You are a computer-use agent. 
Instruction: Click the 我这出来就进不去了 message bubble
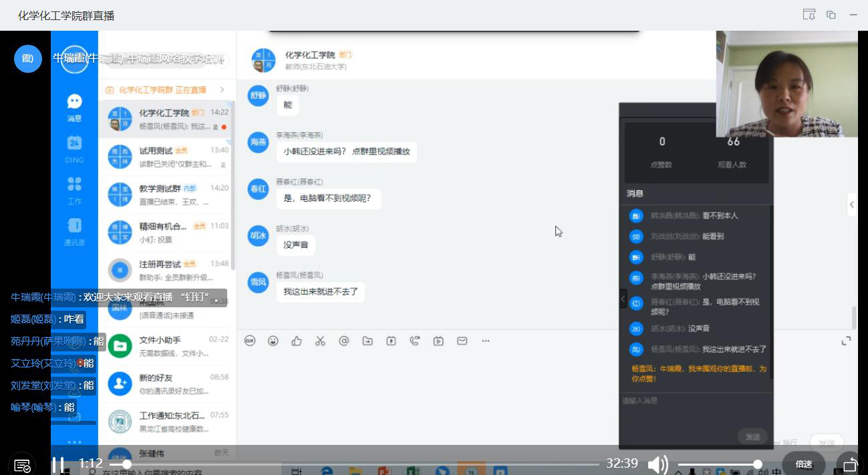point(321,292)
